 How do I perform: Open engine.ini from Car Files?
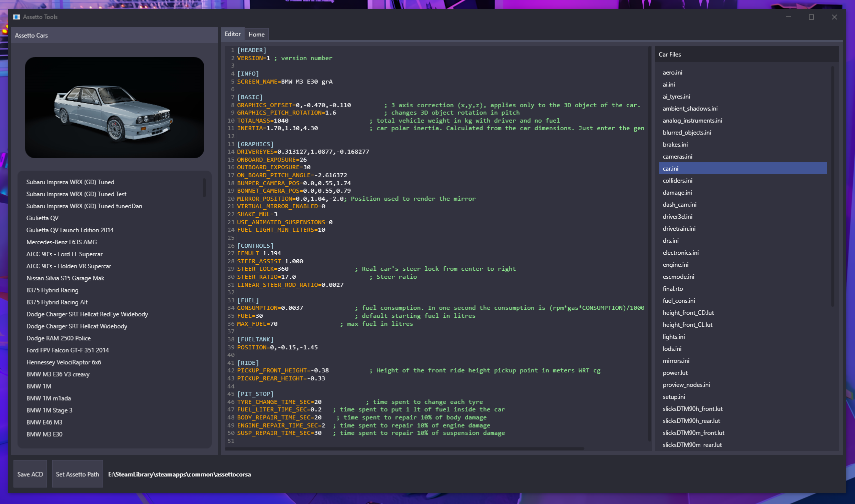pyautogui.click(x=675, y=264)
